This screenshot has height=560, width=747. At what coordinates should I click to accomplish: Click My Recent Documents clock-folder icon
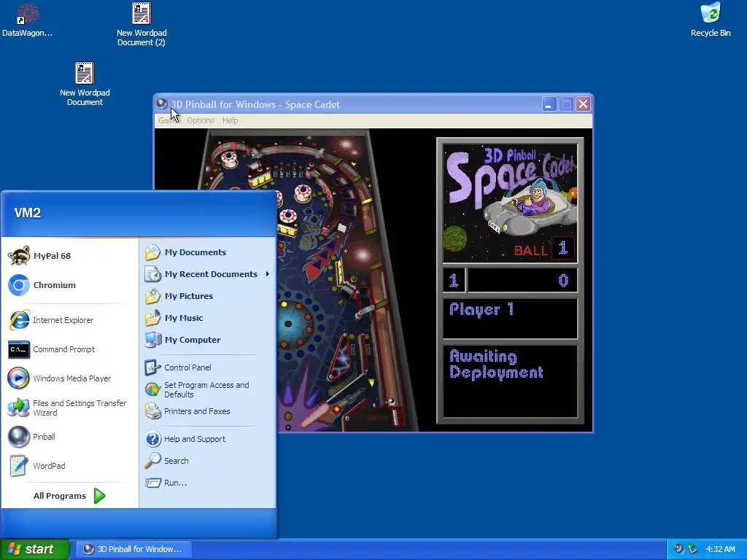click(153, 274)
